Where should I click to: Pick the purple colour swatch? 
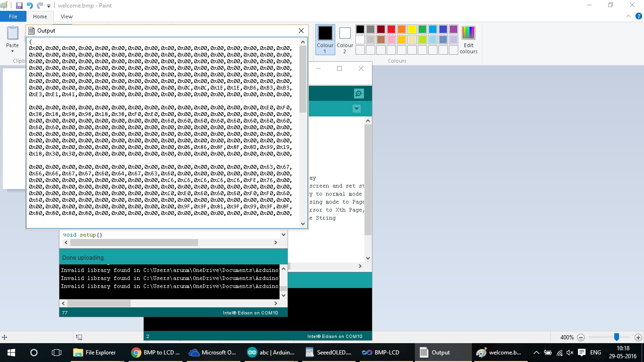tap(454, 29)
